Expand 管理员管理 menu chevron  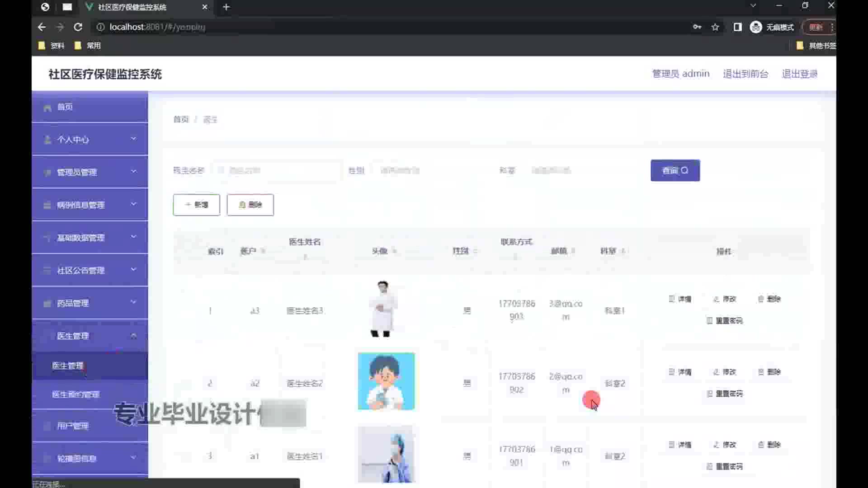pyautogui.click(x=133, y=172)
